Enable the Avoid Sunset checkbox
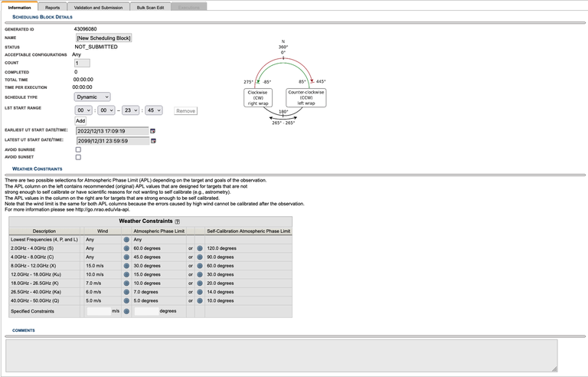Screen dimensions: 588x377 78,158
